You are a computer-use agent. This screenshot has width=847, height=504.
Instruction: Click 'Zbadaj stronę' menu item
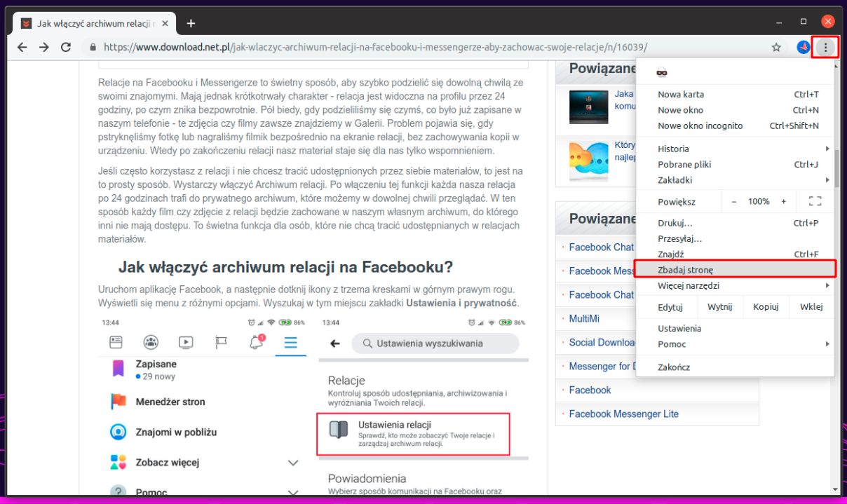pyautogui.click(x=735, y=269)
